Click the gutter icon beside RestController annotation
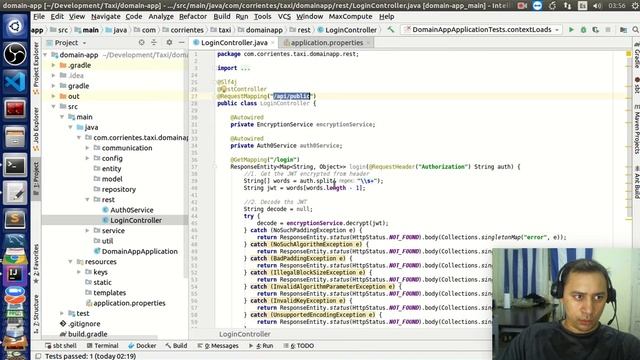This screenshot has width=640, height=360. click(x=223, y=89)
